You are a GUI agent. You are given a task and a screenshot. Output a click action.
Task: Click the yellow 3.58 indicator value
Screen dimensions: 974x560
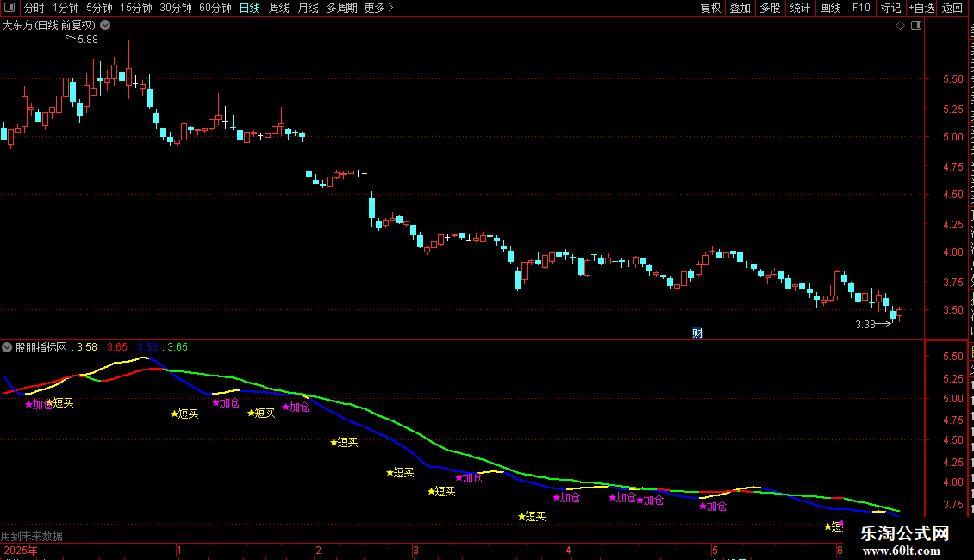[x=87, y=348]
